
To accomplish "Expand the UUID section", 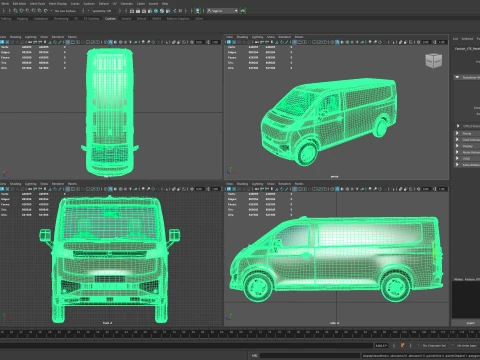I will pyautogui.click(x=457, y=158).
